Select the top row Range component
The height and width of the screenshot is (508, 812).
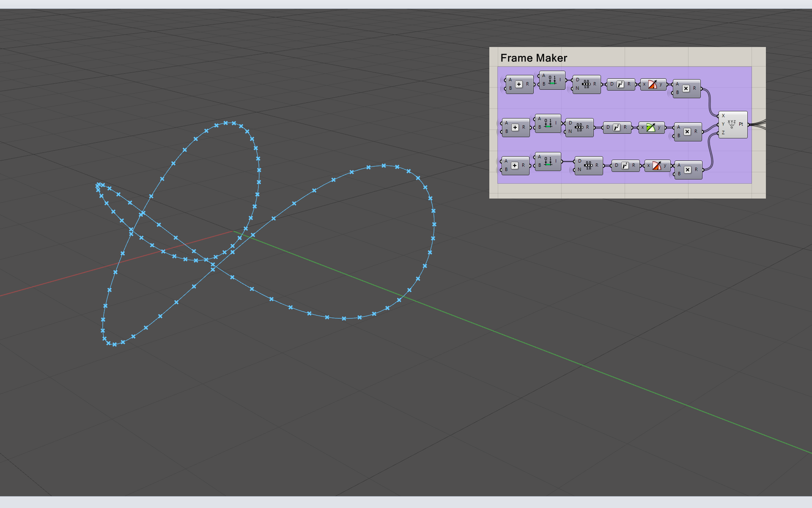coord(587,84)
